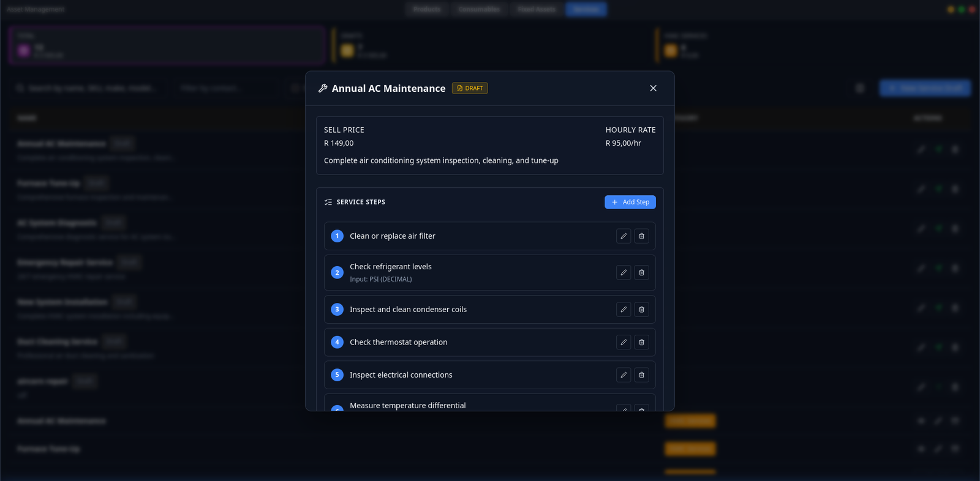
Task: Select the 'Check refrigerant levels' text
Action: click(391, 267)
